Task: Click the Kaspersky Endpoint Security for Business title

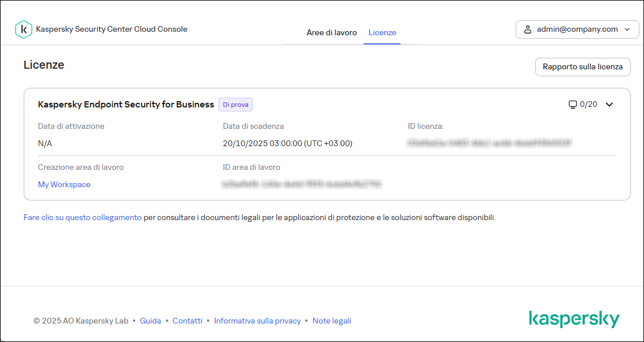Action: [125, 105]
